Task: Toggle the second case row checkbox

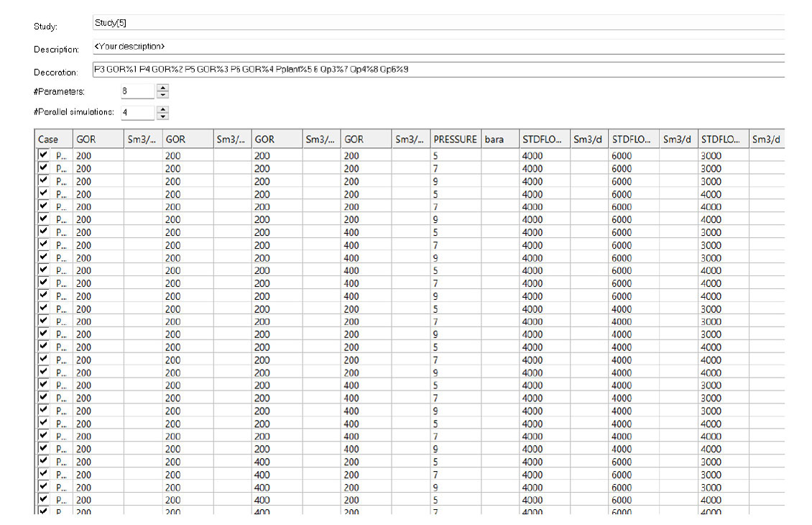Action: (x=44, y=168)
